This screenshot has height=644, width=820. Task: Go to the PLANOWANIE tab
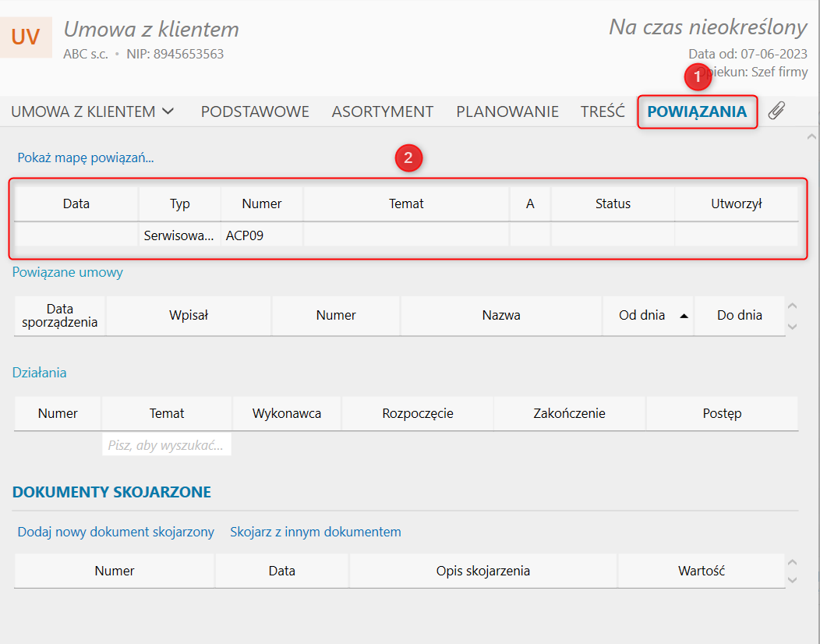point(507,111)
